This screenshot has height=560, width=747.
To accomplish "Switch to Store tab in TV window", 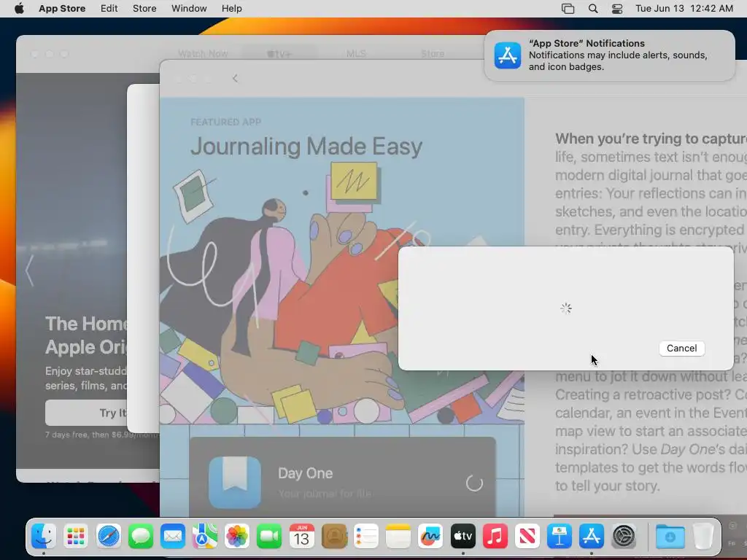I will (433, 54).
